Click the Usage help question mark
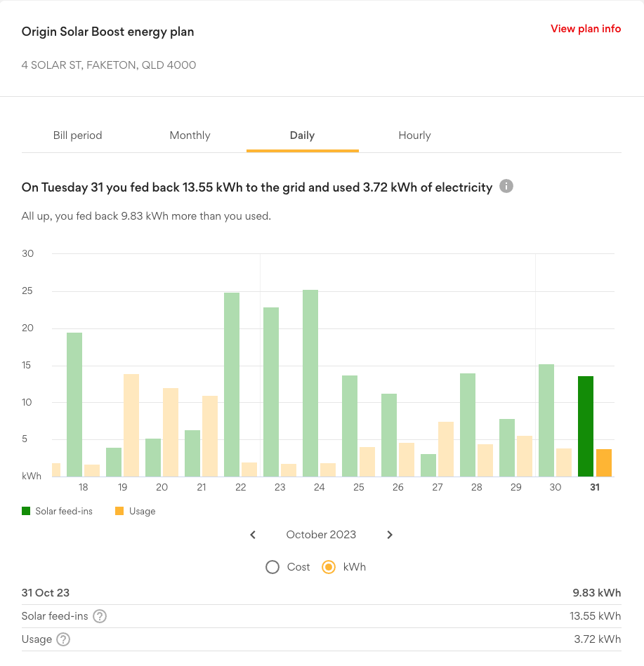Image resolution: width=644 pixels, height=666 pixels. [62, 639]
